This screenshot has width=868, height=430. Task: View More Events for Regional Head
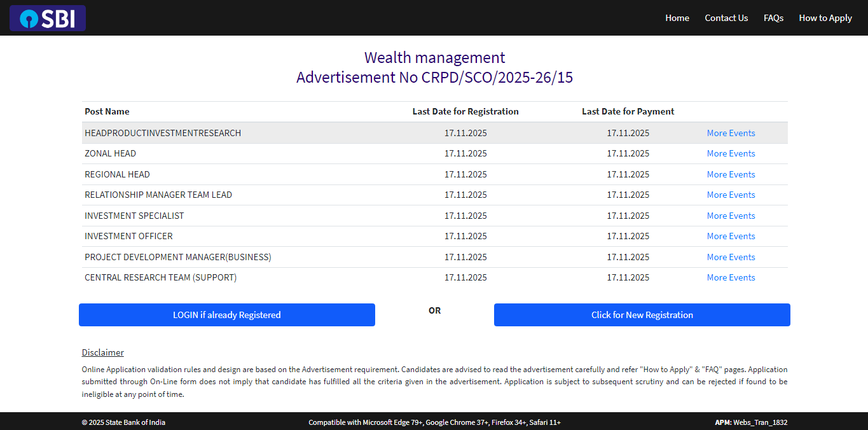pos(731,174)
